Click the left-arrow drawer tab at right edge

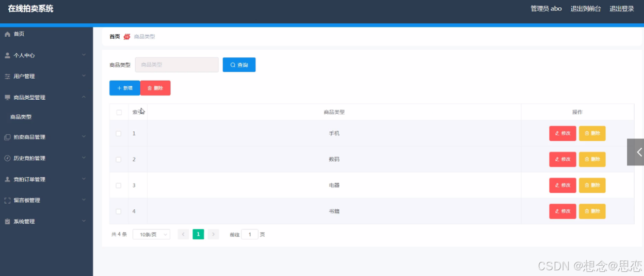(636, 152)
